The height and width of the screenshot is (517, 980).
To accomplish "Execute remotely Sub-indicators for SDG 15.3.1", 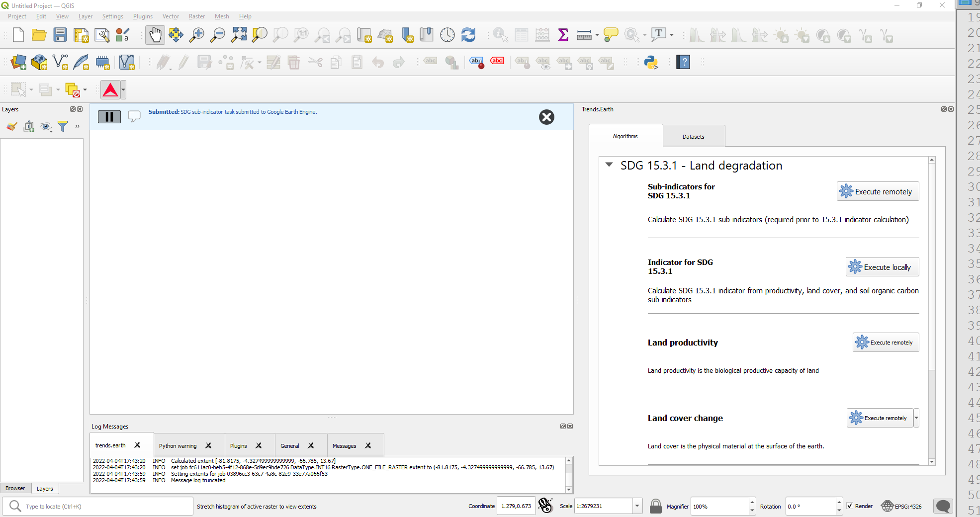I will [x=878, y=191].
